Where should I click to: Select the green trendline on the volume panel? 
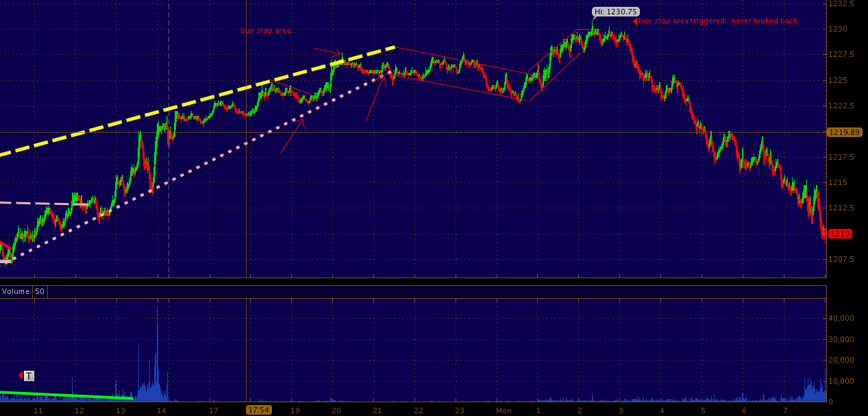66,395
